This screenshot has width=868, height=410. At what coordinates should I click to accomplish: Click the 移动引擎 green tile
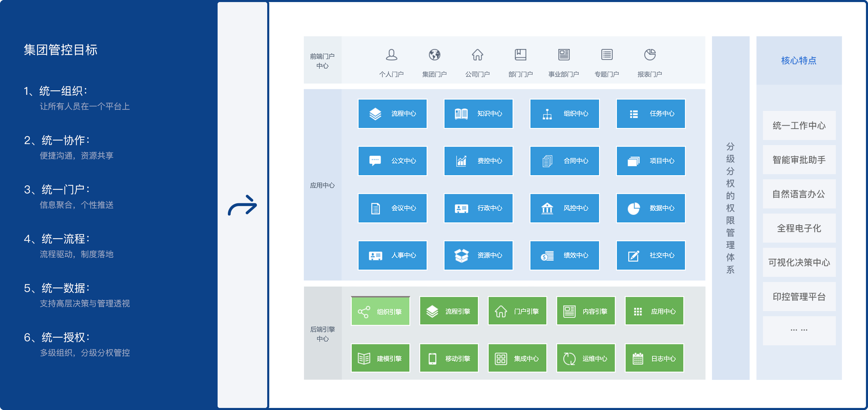click(x=449, y=358)
